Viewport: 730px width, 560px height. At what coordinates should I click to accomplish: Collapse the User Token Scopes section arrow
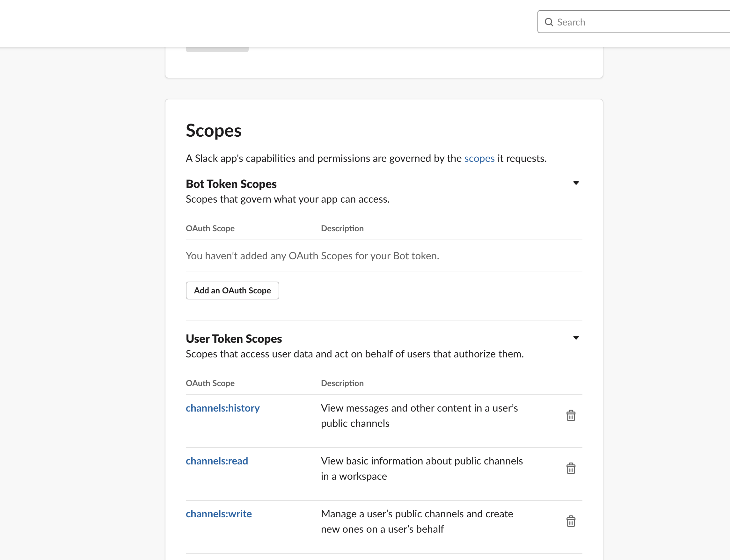click(576, 338)
